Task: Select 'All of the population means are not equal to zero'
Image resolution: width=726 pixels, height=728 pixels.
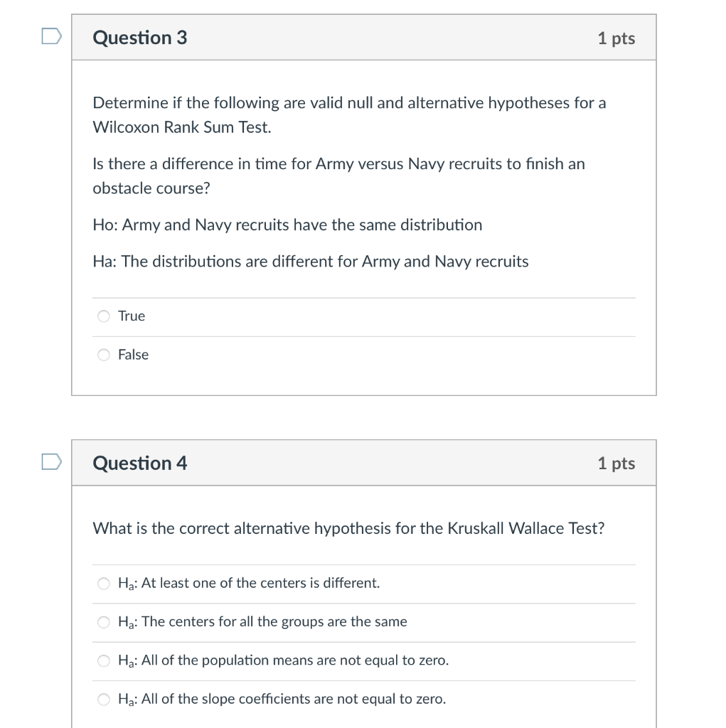Action: coord(103,660)
